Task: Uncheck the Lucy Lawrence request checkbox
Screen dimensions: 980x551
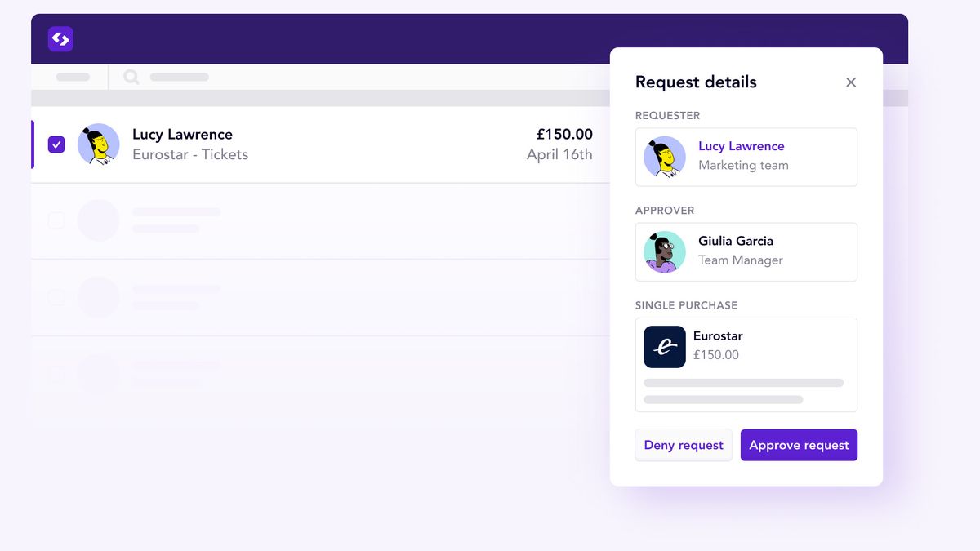Action: (56, 144)
